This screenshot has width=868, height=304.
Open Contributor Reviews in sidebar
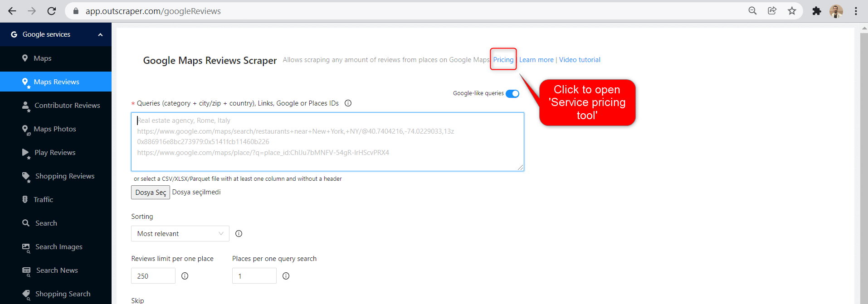click(x=56, y=105)
